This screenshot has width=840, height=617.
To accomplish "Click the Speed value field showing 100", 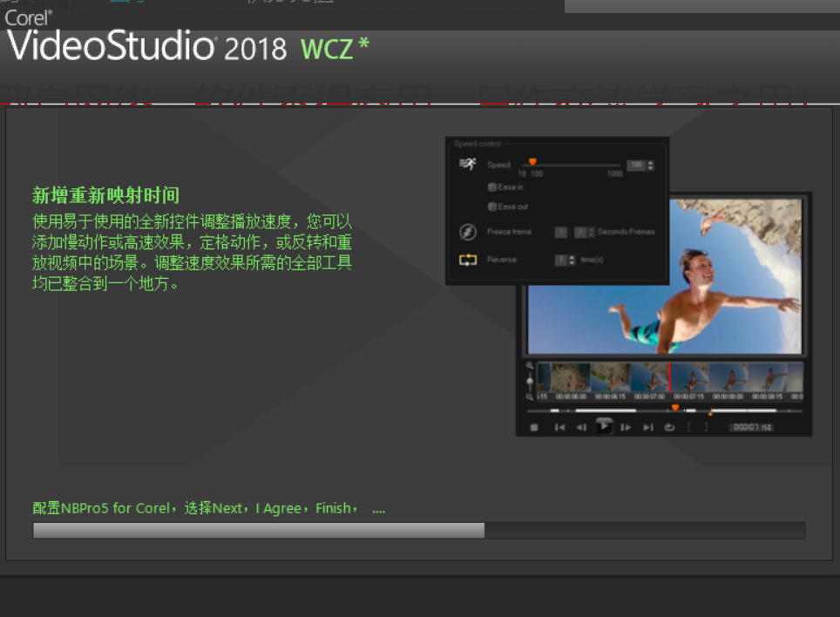I will [x=636, y=166].
